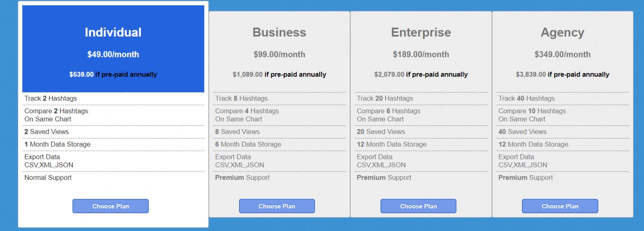Click the $99.00/month Business price
644x231 pixels.
(279, 55)
